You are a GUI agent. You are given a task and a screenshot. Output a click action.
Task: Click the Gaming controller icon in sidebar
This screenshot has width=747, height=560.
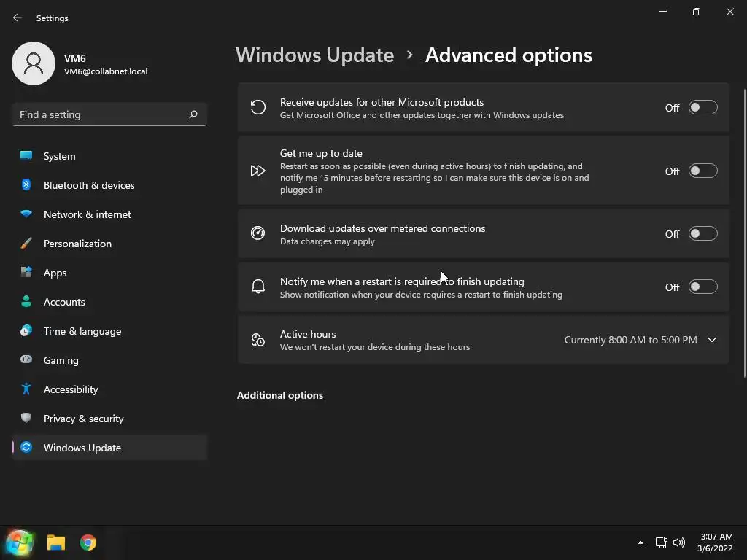pos(26,359)
